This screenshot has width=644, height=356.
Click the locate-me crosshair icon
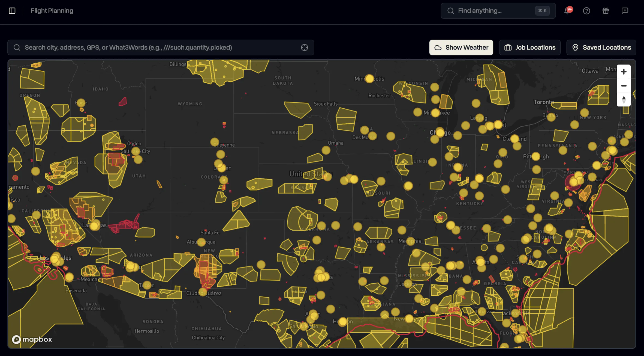click(x=305, y=48)
